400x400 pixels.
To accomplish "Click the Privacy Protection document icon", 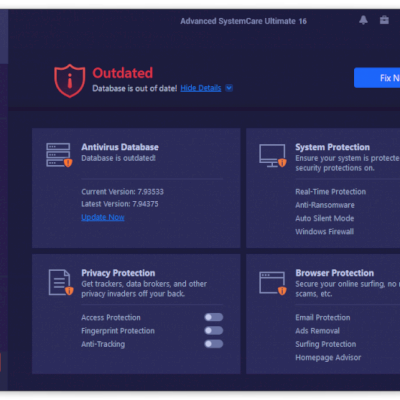I will tap(61, 283).
